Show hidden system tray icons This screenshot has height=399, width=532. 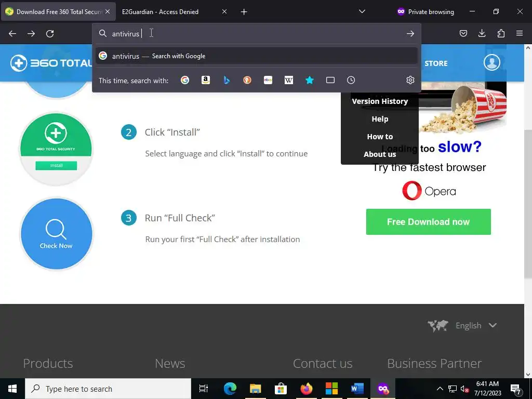440,389
